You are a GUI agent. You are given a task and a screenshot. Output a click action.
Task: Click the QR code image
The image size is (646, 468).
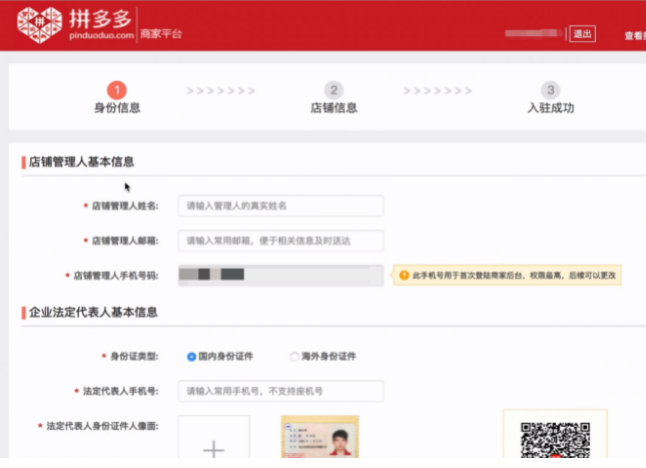(x=555, y=440)
